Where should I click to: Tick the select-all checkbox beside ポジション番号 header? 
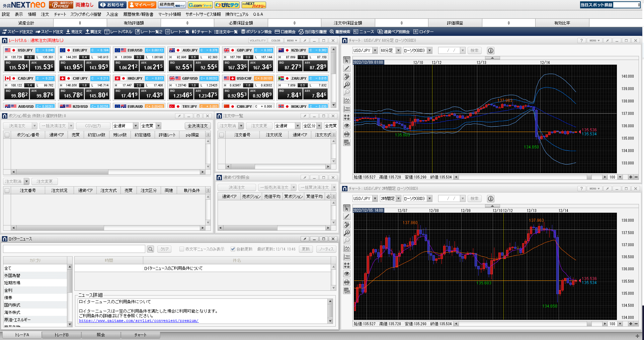tap(7, 135)
